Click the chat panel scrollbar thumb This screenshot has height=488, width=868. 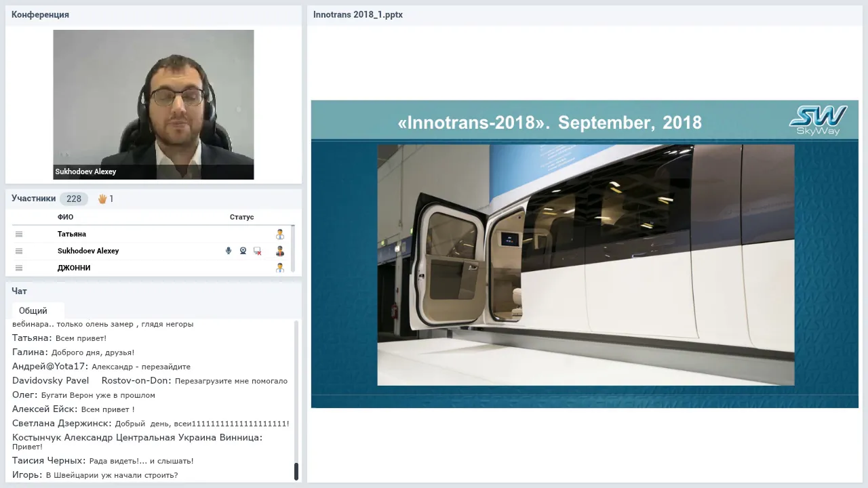296,472
